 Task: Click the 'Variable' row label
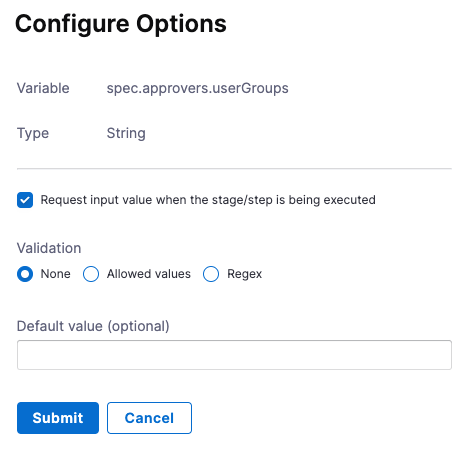pos(43,88)
